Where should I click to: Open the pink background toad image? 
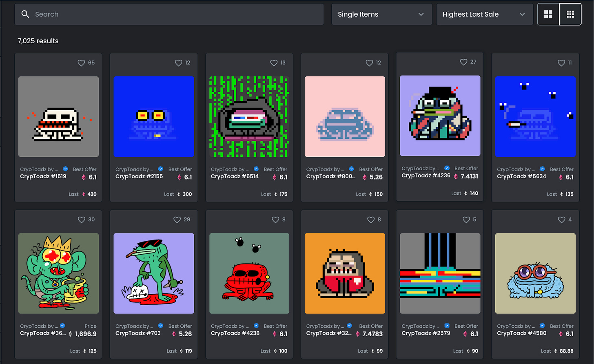pyautogui.click(x=345, y=117)
